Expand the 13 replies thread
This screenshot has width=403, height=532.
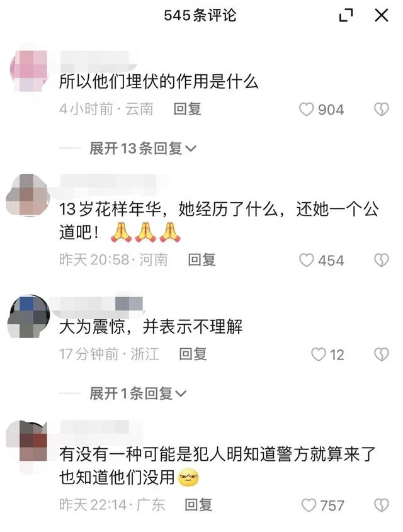tap(143, 149)
